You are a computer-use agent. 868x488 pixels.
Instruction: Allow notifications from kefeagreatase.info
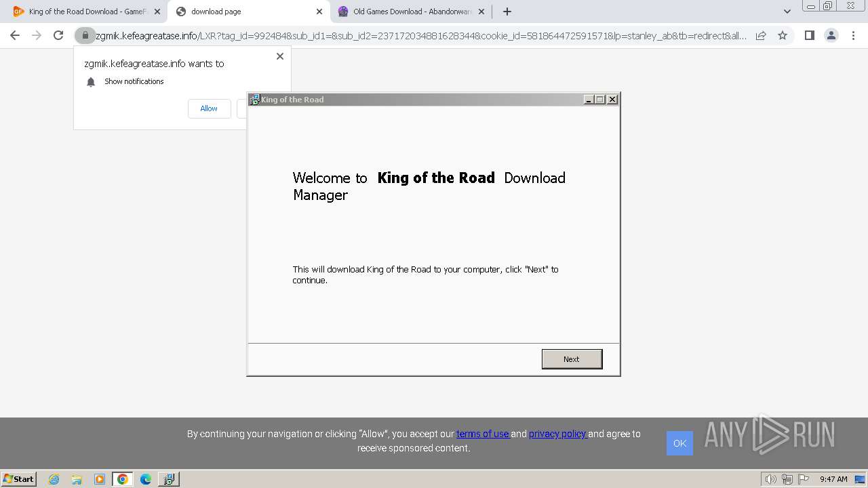tap(209, 108)
